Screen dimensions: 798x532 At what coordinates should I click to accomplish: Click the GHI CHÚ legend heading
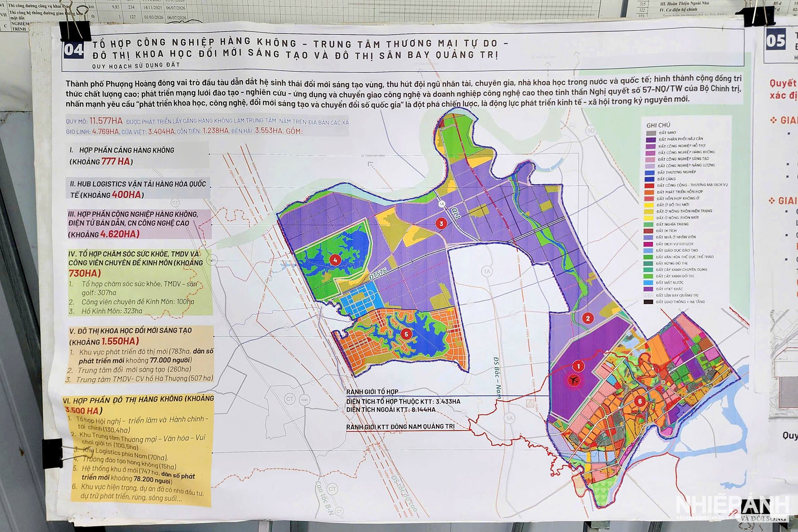point(658,125)
